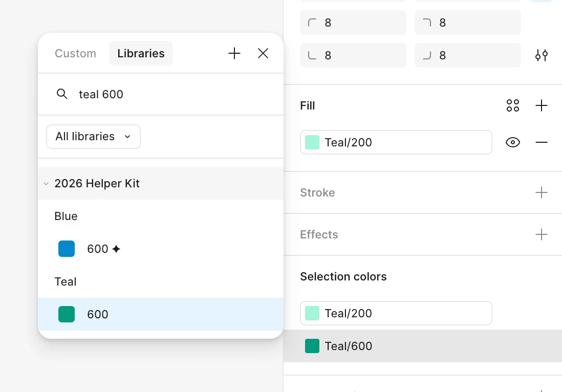Add a new fill with plus icon
This screenshot has height=392, width=562.
pyautogui.click(x=541, y=105)
